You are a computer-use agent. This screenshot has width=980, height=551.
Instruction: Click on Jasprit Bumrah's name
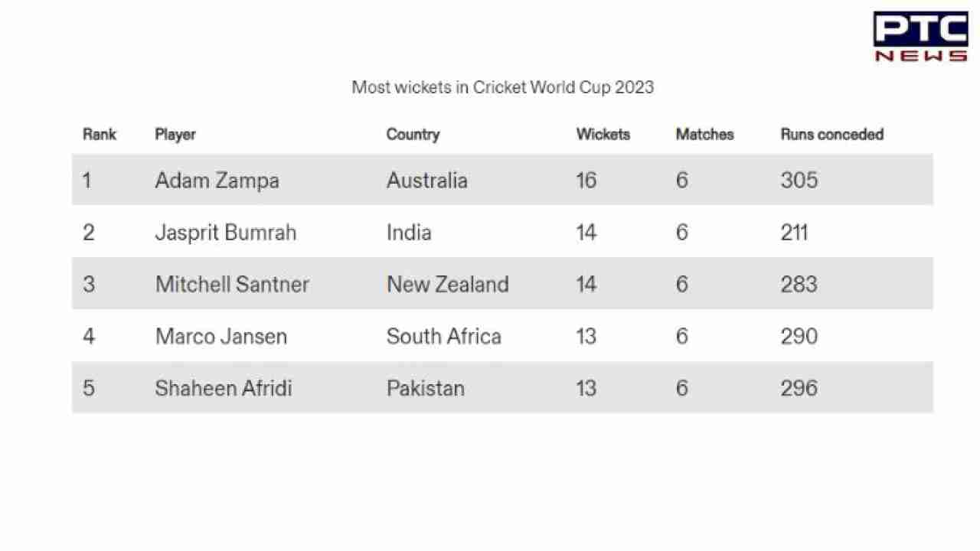pos(225,233)
